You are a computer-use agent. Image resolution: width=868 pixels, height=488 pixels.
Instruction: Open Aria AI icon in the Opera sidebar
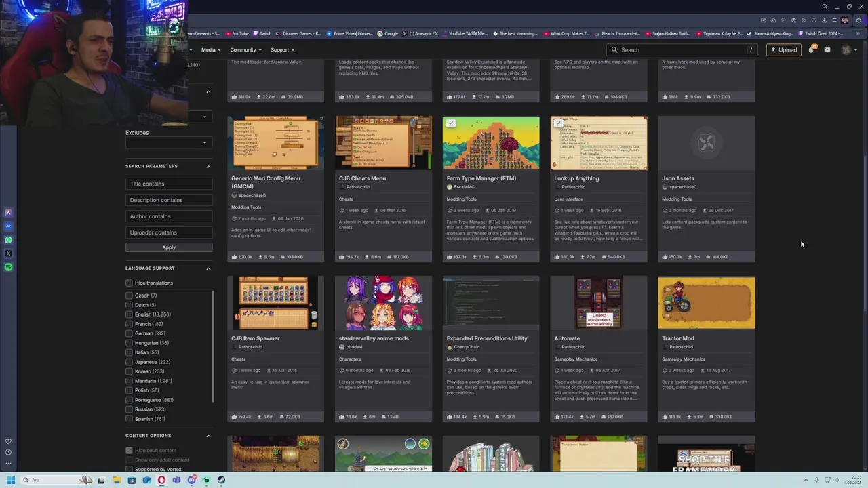[8, 213]
